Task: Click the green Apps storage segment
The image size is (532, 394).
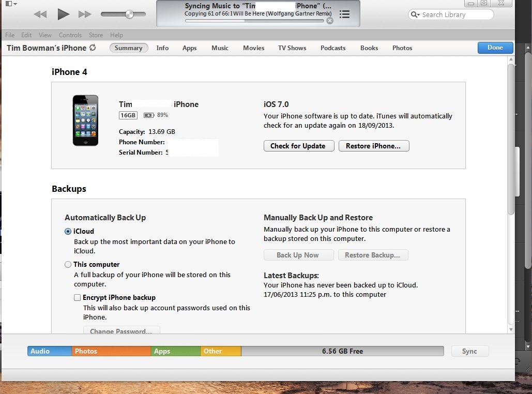Action: click(176, 351)
